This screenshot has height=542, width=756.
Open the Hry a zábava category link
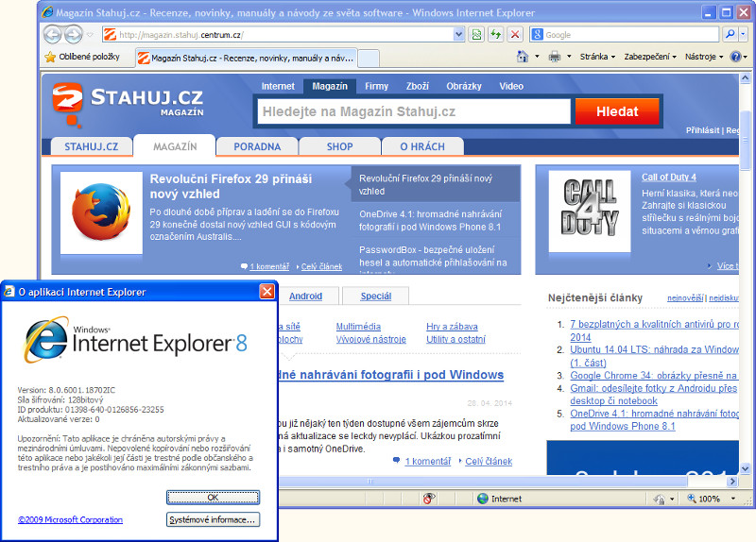452,327
